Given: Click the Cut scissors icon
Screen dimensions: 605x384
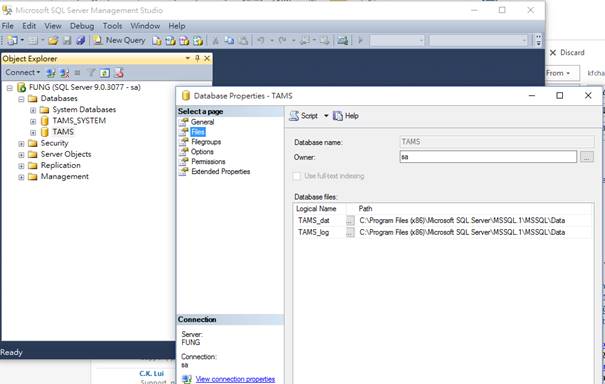Looking at the screenshot, I should (x=216, y=41).
